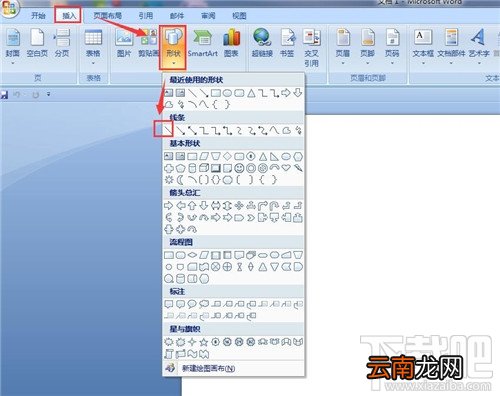This screenshot has width=500, height=396.
Task: Select the decision diamond in 流程图
Action: pos(192,255)
